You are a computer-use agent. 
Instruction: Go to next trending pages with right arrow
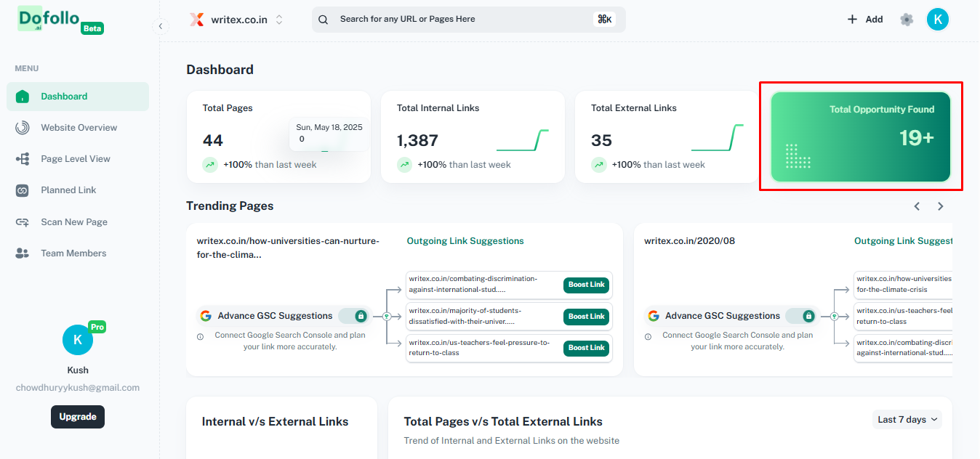(941, 206)
